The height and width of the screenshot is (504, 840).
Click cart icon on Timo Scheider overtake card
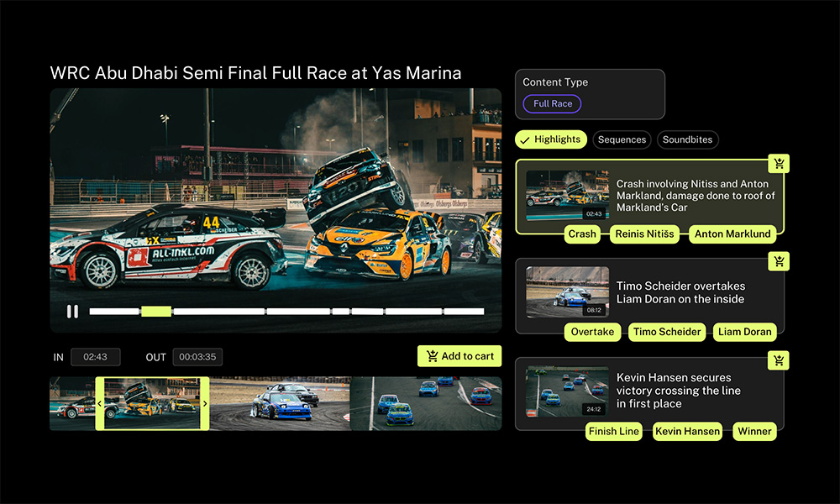[780, 262]
